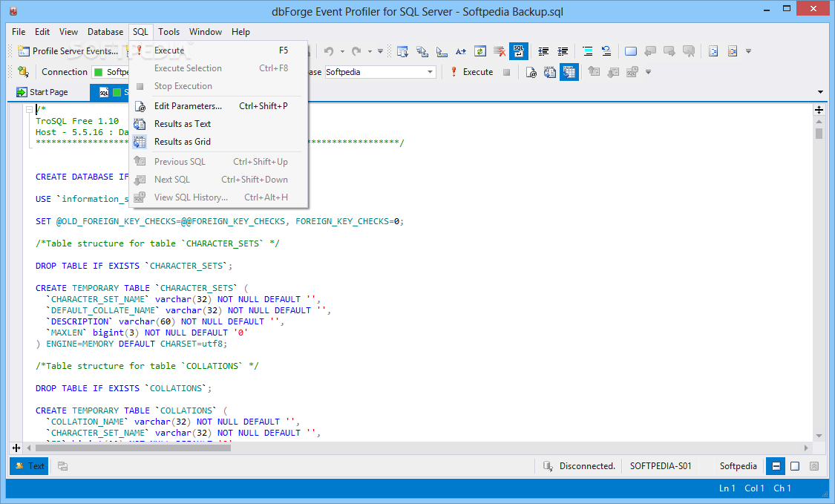Click the comment selection lines icon
This screenshot has height=504, width=835.
(587, 51)
